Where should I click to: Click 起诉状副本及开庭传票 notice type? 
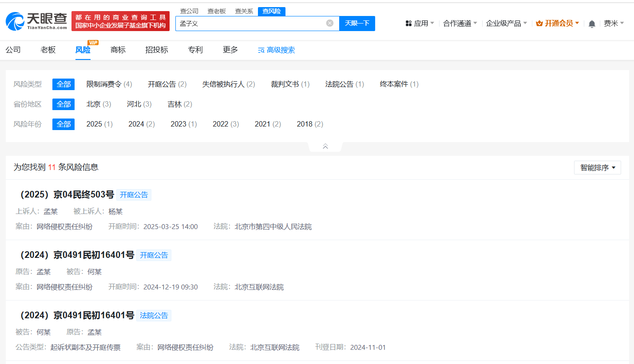pos(86,348)
